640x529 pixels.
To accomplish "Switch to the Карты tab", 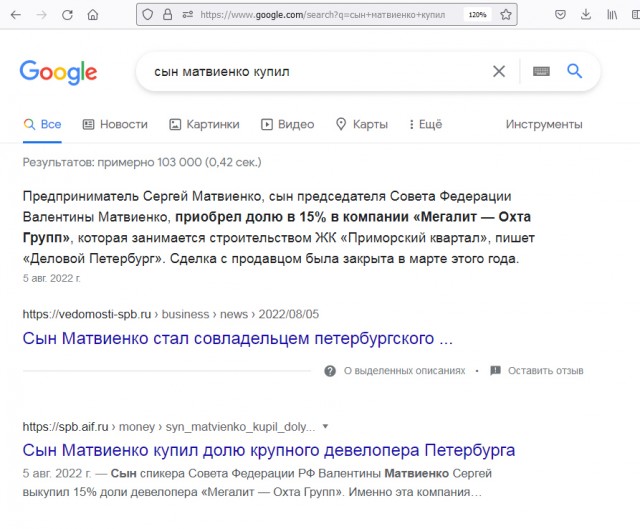I will pyautogui.click(x=362, y=124).
